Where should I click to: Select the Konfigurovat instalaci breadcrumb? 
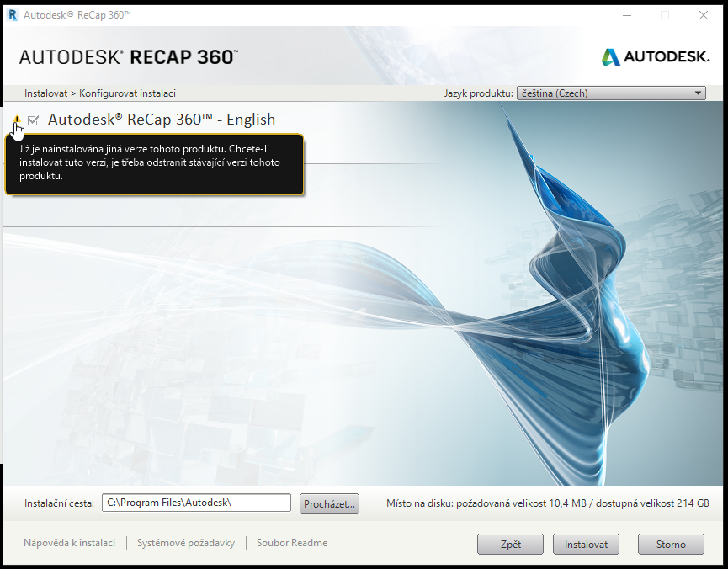tap(127, 93)
